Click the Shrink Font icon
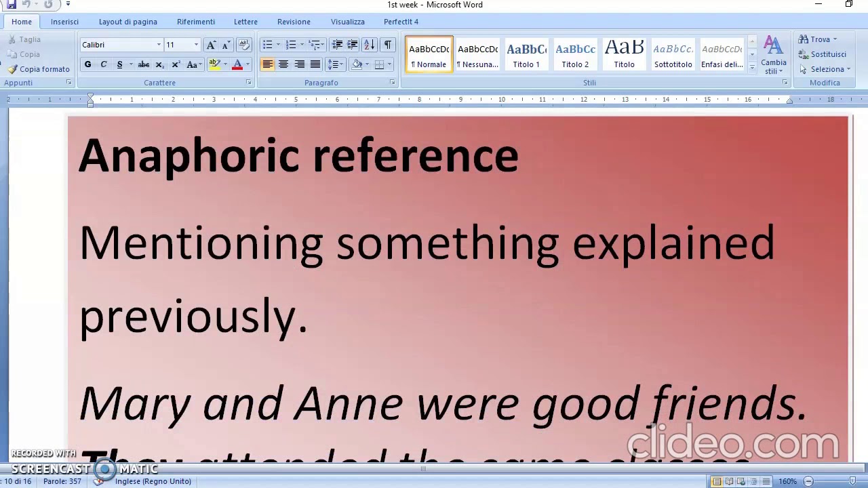 (x=226, y=45)
